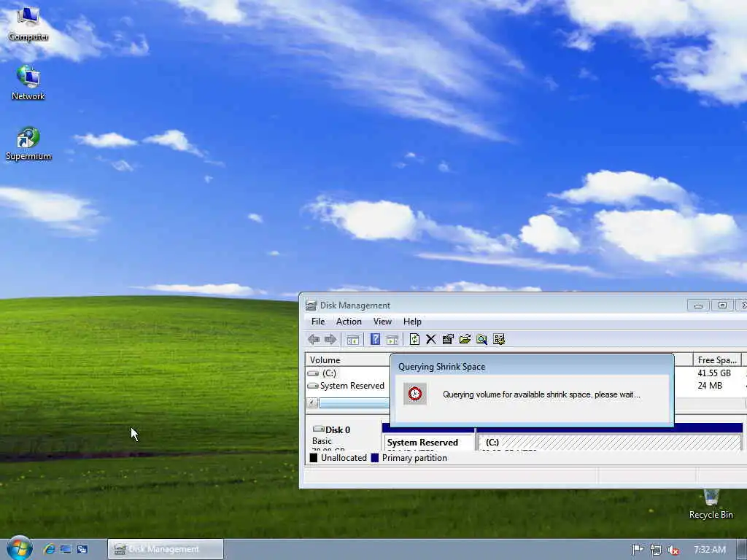Open the View menu in Disk Management
747x560 pixels.
click(382, 322)
